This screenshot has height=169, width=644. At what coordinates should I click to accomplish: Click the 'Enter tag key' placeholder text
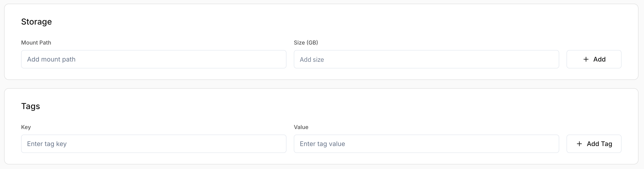click(47, 144)
